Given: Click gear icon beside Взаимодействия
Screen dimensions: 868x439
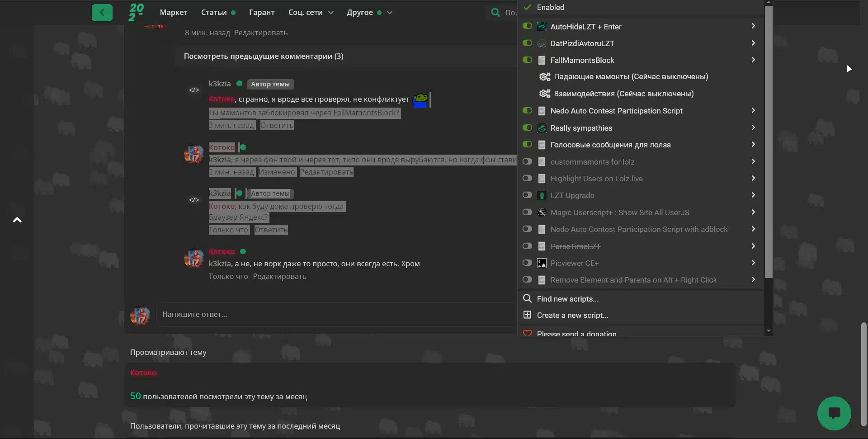Looking at the screenshot, I should [x=545, y=94].
